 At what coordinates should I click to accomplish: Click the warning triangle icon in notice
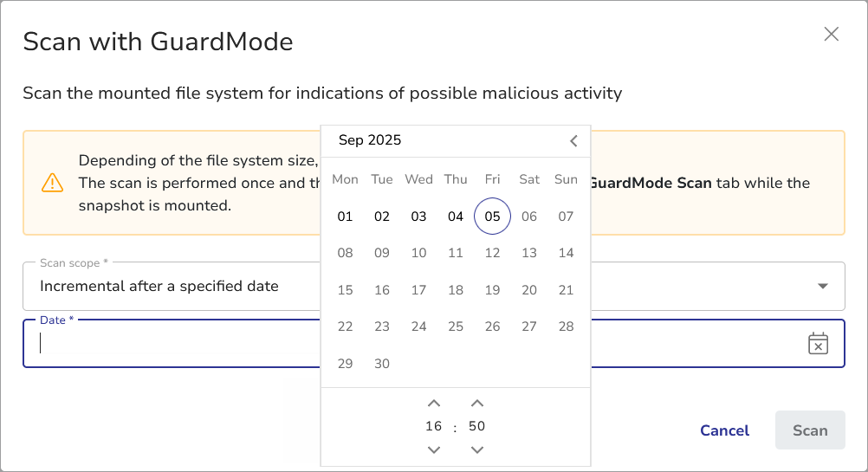coord(52,183)
